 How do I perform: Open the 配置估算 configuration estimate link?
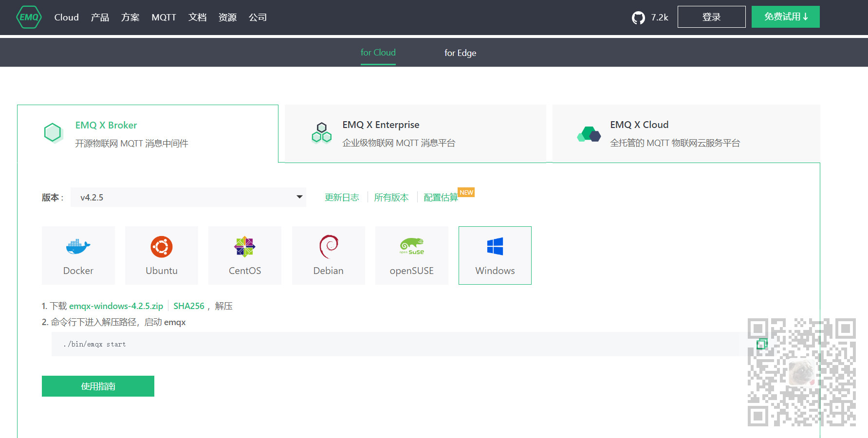coord(441,198)
